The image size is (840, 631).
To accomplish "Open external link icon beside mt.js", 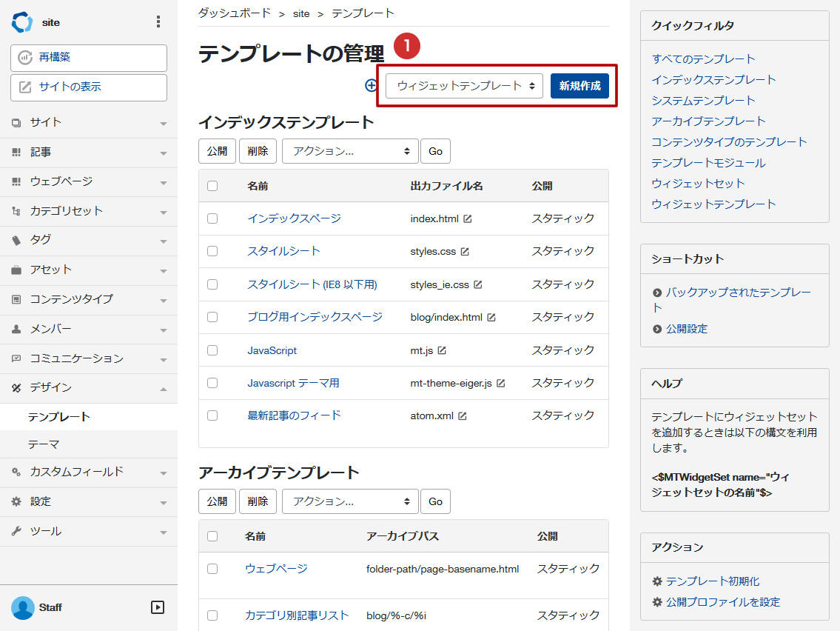I will [x=442, y=350].
